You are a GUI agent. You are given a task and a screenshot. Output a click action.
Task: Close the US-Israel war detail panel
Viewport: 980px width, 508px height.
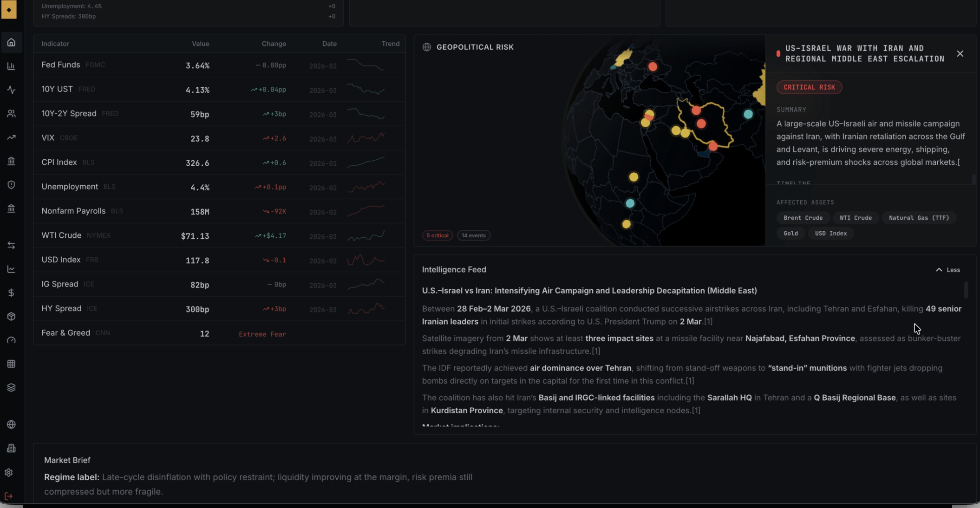tap(960, 54)
